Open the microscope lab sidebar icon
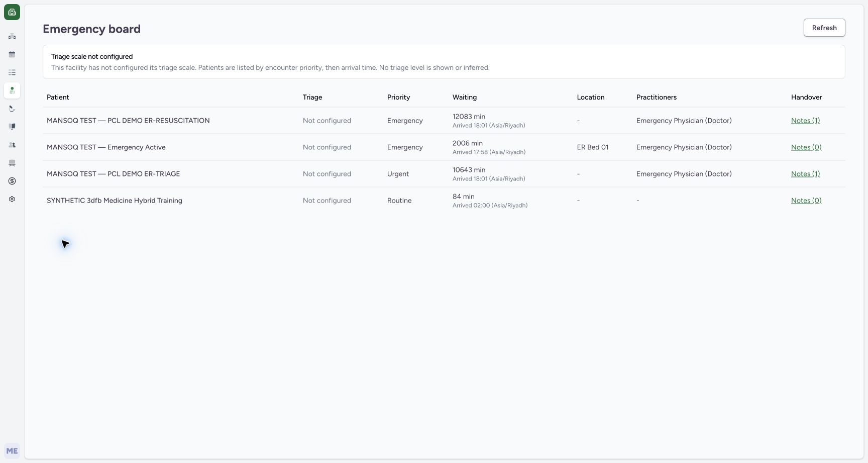The width and height of the screenshot is (868, 463). pos(12,109)
